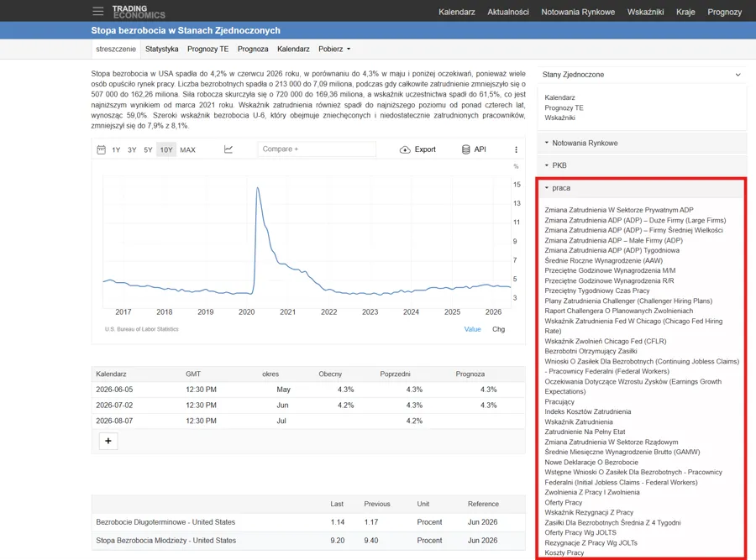
Task: Open the Wskaźnik Zatrudnienia sidebar link
Action: [x=579, y=421]
